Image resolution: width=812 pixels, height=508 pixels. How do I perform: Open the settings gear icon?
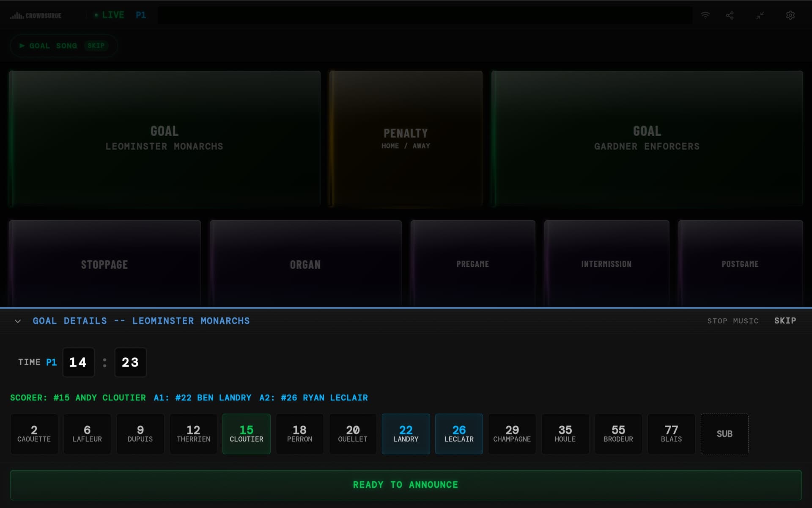click(x=790, y=15)
